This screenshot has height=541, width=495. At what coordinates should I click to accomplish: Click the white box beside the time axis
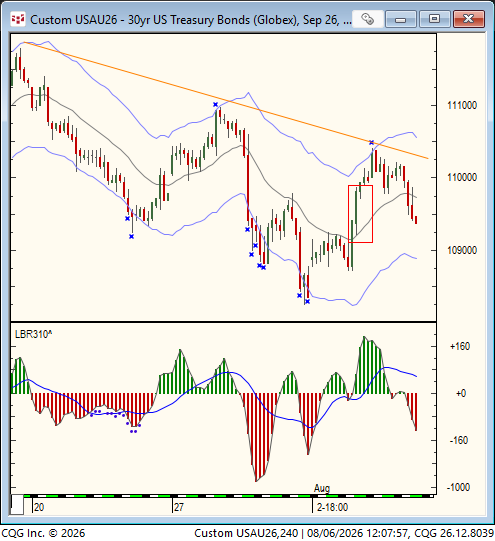17,505
